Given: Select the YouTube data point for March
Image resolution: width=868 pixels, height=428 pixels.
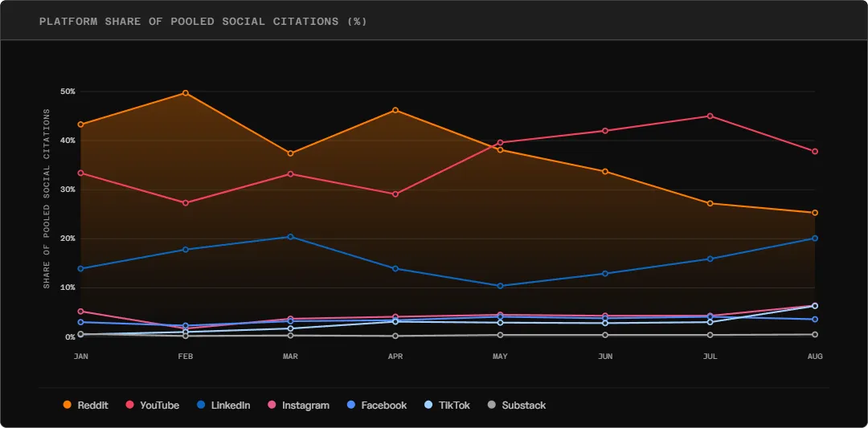Looking at the screenshot, I should pyautogui.click(x=290, y=173).
